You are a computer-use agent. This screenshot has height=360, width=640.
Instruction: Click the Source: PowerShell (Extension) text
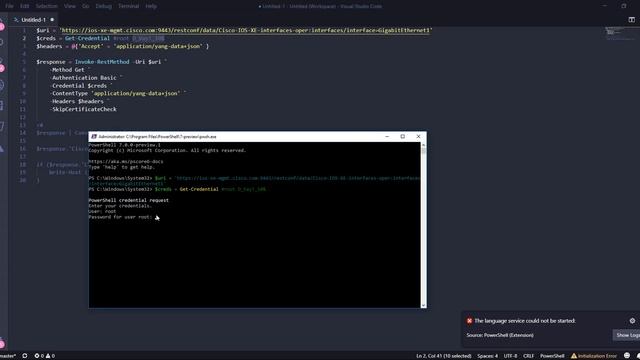click(500, 335)
